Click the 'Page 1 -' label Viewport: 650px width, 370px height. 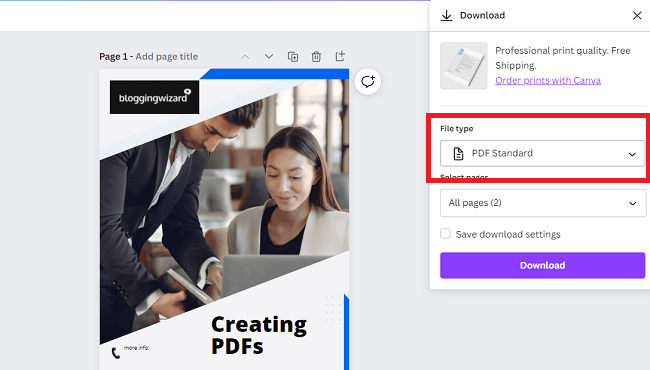point(116,56)
